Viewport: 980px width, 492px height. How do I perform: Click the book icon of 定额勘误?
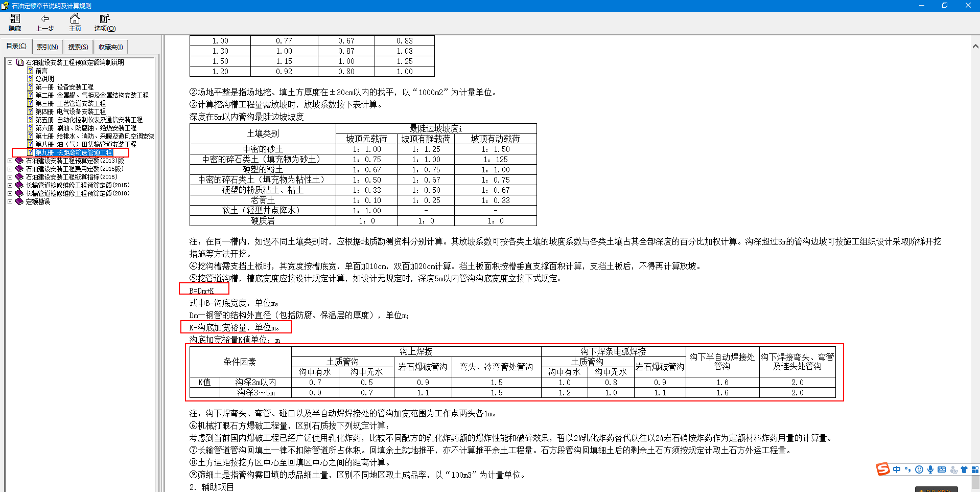20,202
